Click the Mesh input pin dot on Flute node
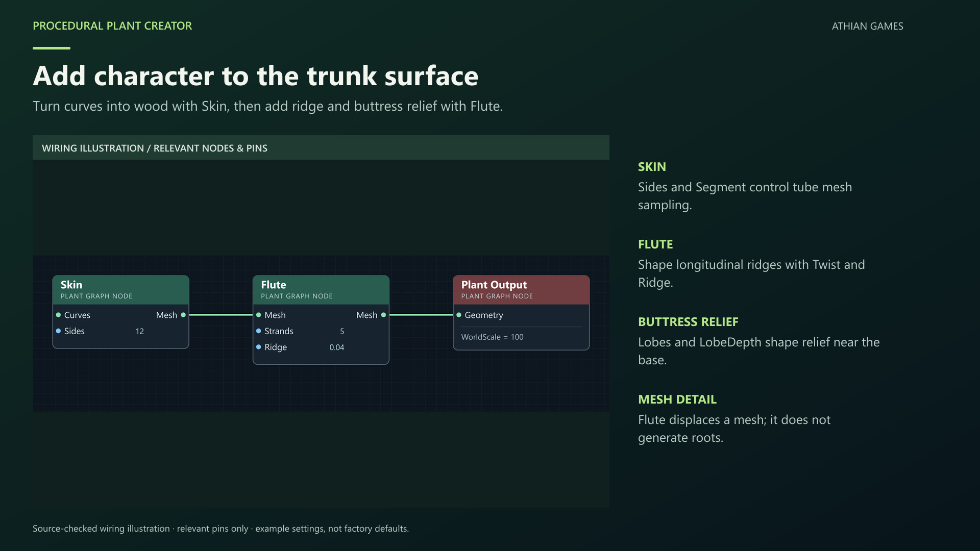The height and width of the screenshot is (551, 980). 259,315
